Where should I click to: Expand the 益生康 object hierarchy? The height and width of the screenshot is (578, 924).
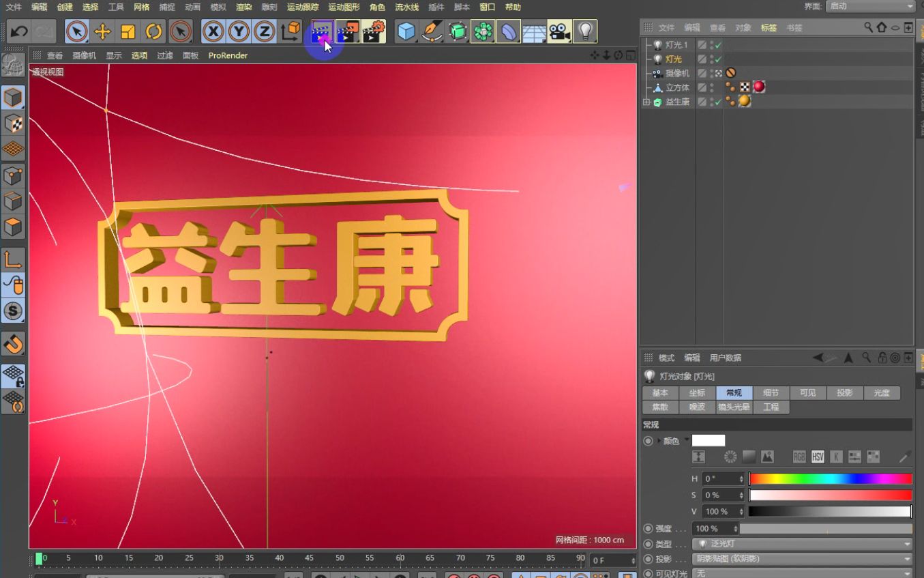[646, 101]
